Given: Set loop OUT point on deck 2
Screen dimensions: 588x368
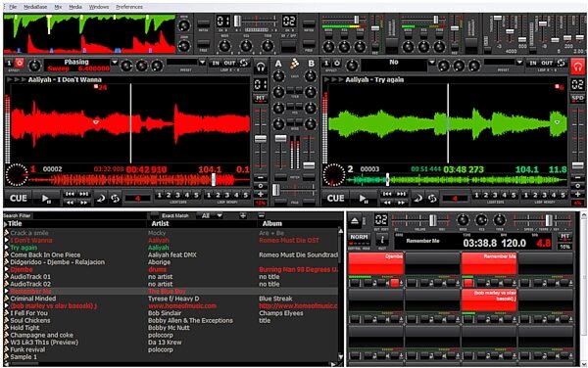Looking at the screenshot, I should 547,63.
